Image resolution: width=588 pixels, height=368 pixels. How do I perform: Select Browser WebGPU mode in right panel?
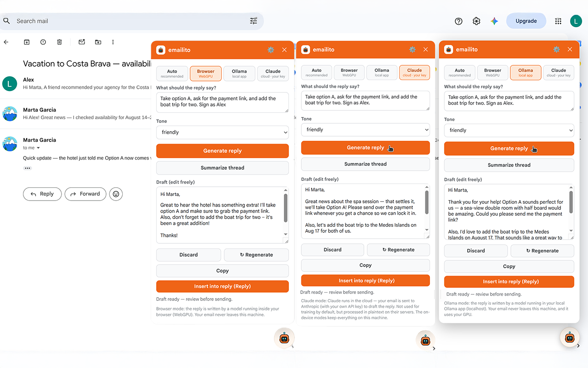(492, 73)
